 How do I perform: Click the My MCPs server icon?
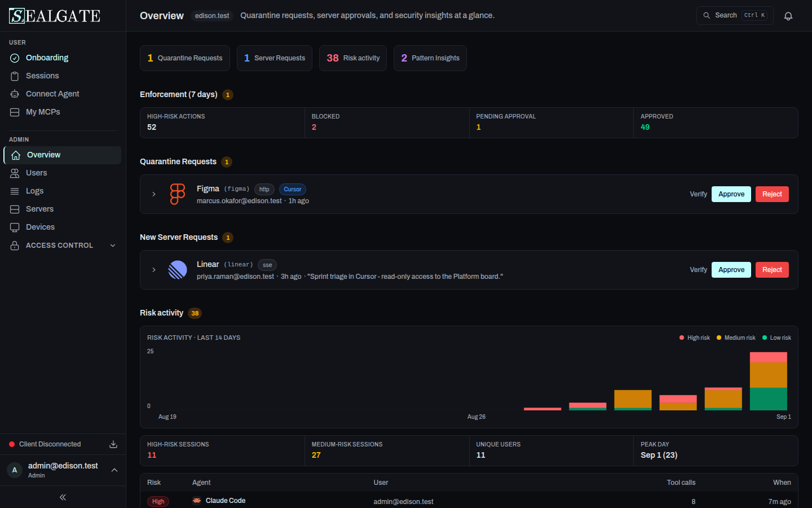click(x=15, y=112)
